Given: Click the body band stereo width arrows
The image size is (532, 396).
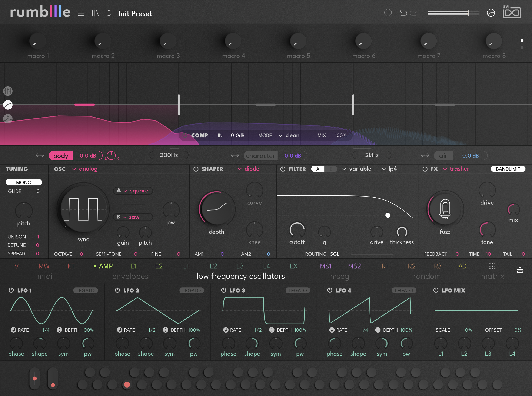Looking at the screenshot, I should pyautogui.click(x=40, y=155).
